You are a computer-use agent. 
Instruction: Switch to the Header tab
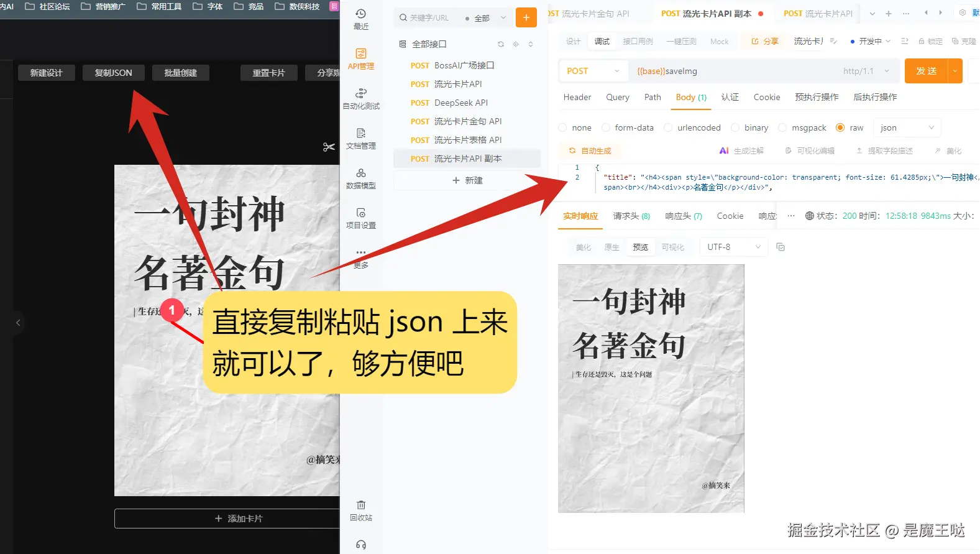577,97
